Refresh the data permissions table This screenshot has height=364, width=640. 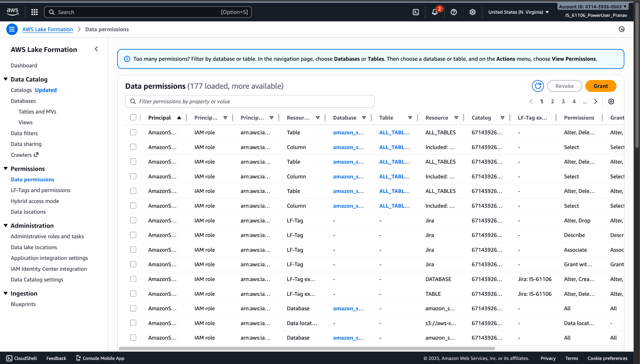[538, 86]
